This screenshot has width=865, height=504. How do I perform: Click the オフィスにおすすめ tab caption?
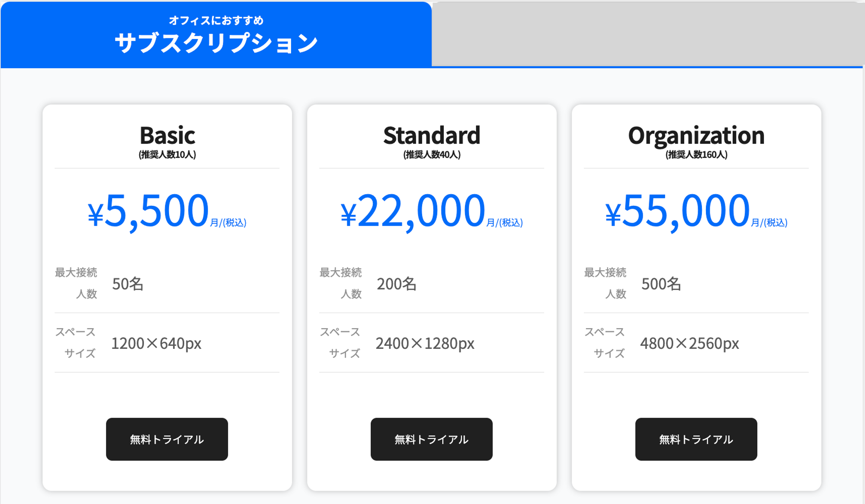click(x=216, y=20)
